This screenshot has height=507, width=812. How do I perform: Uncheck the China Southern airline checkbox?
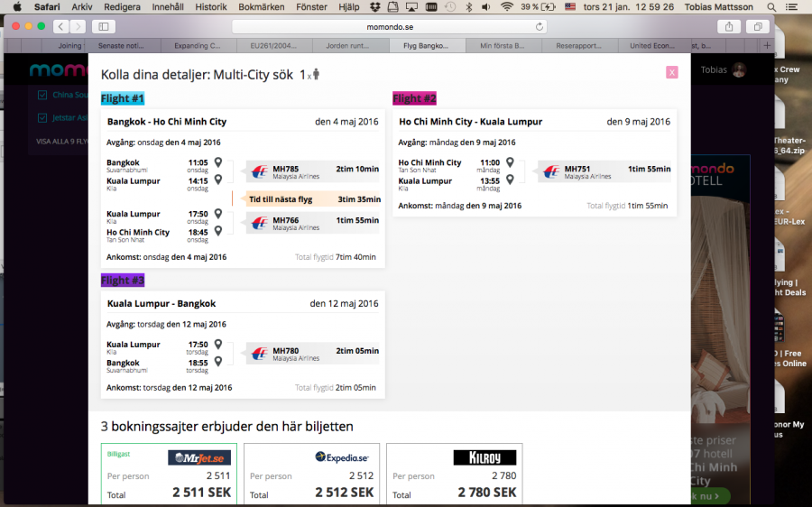coord(42,94)
